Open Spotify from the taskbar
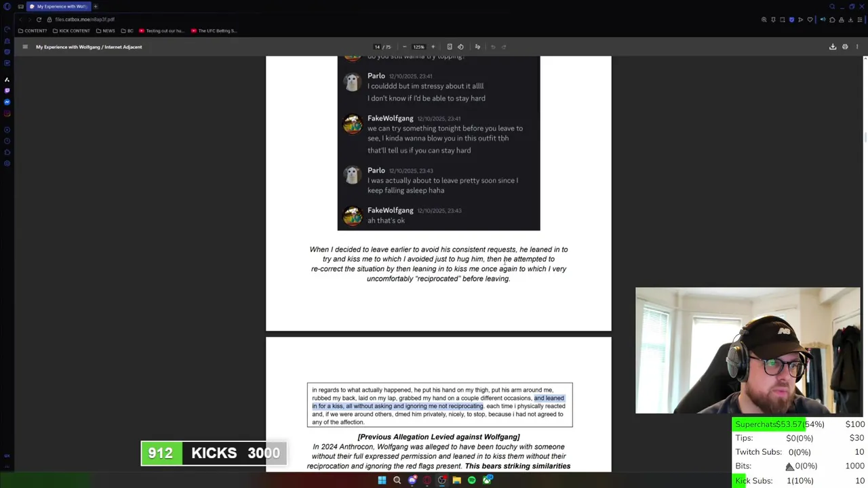 click(471, 481)
